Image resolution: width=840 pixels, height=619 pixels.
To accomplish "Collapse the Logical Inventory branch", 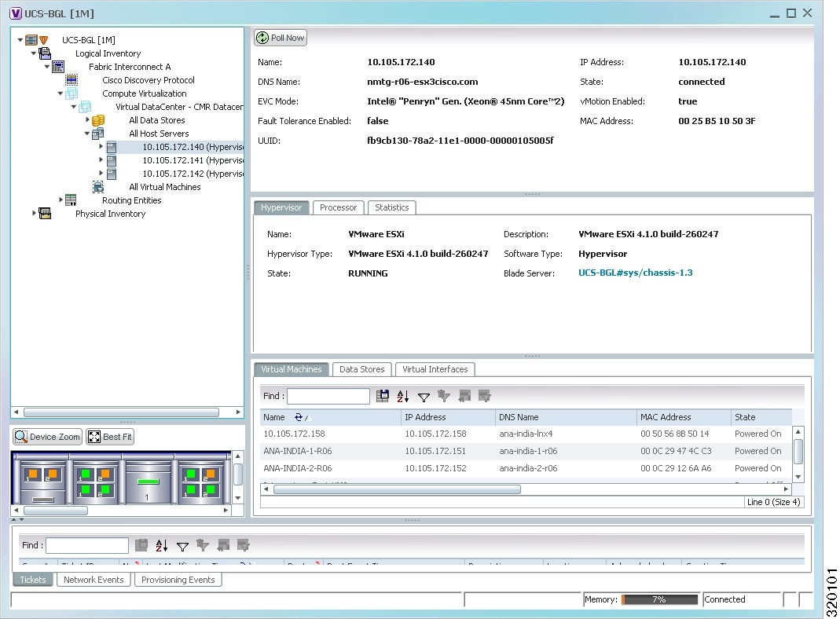I will click(x=33, y=53).
